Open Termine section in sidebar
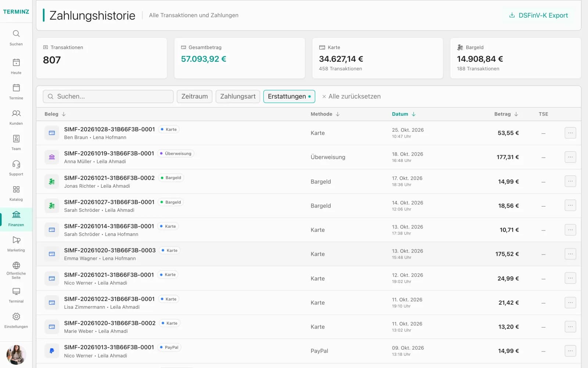588x368 pixels. pyautogui.click(x=16, y=92)
